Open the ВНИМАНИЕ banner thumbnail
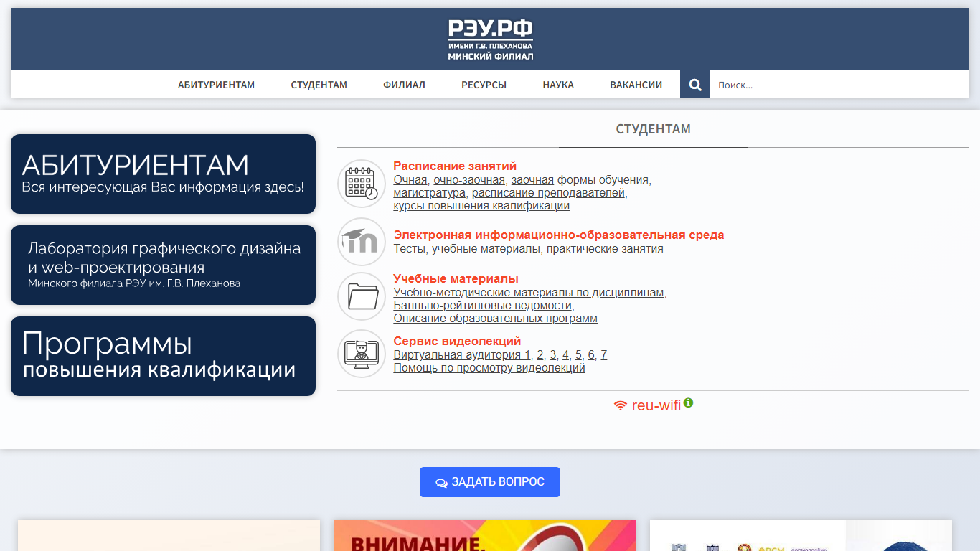This screenshot has height=551, width=980. [x=484, y=536]
